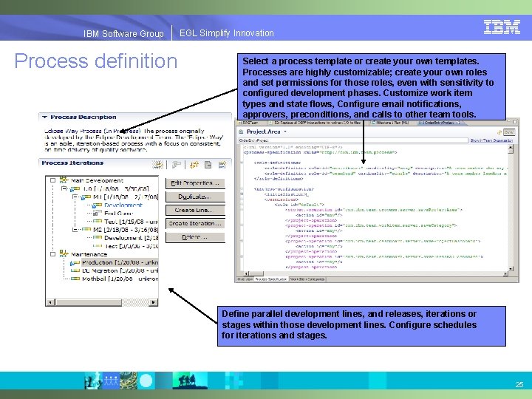532x399 pixels.
Task: Click the XML editor vertical scrollbar down arrow
Action: pyautogui.click(x=511, y=269)
